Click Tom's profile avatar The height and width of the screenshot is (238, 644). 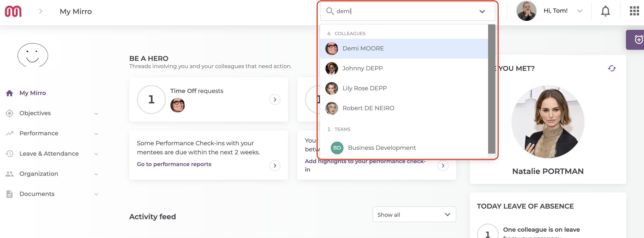click(526, 11)
